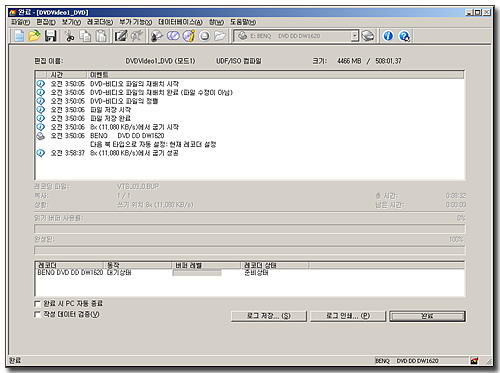
Task: Open the 편집(E) menu
Action: click(x=46, y=22)
